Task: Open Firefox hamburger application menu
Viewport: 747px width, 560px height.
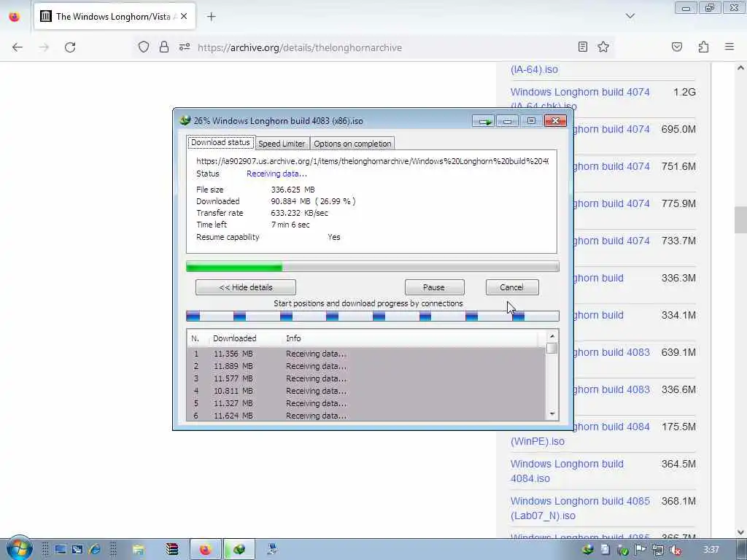Action: point(729,47)
